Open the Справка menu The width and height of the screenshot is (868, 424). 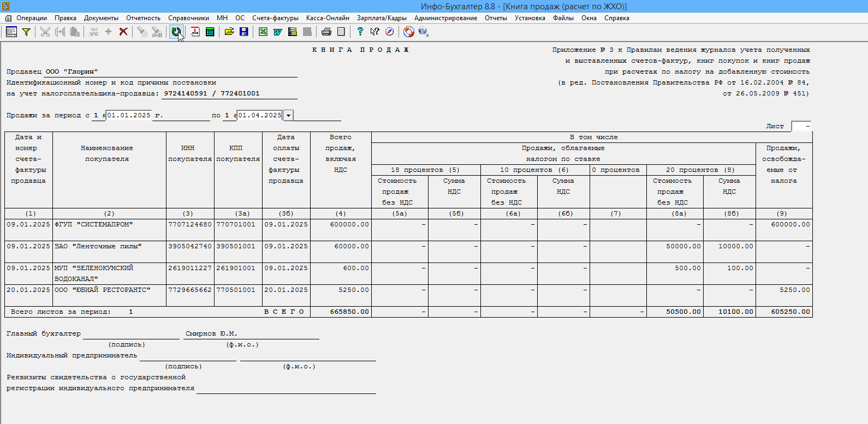pyautogui.click(x=617, y=18)
